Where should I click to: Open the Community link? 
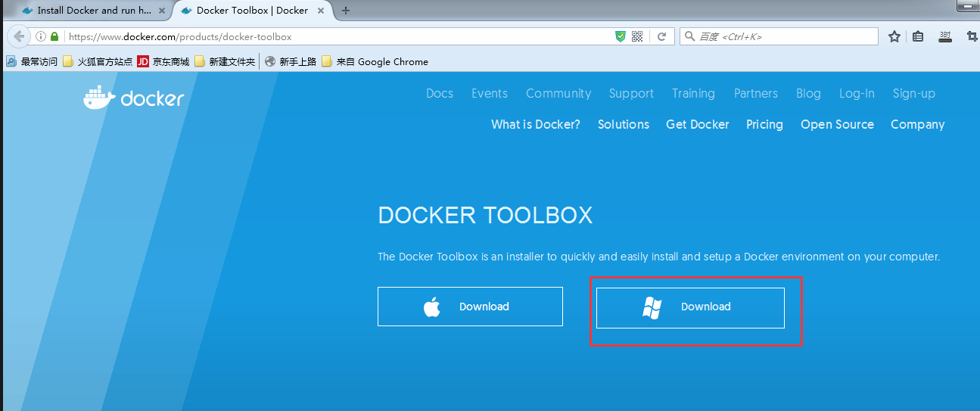pyautogui.click(x=558, y=94)
